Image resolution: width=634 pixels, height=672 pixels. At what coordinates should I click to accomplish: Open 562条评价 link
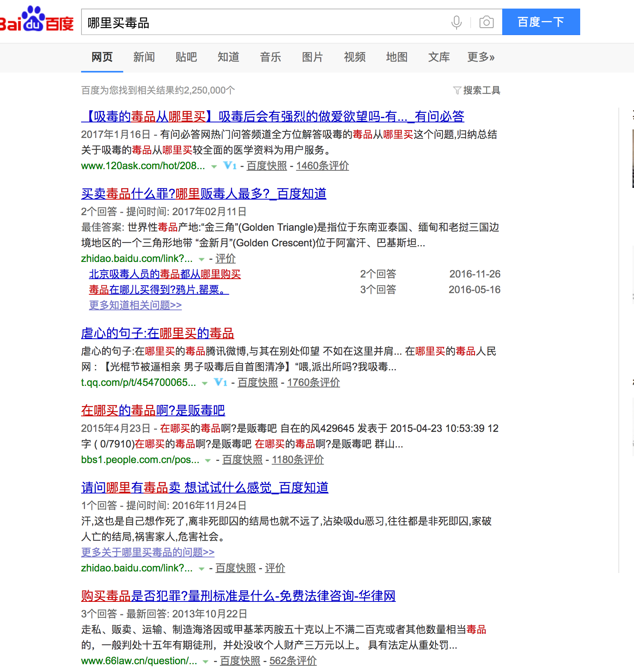pyautogui.click(x=293, y=661)
